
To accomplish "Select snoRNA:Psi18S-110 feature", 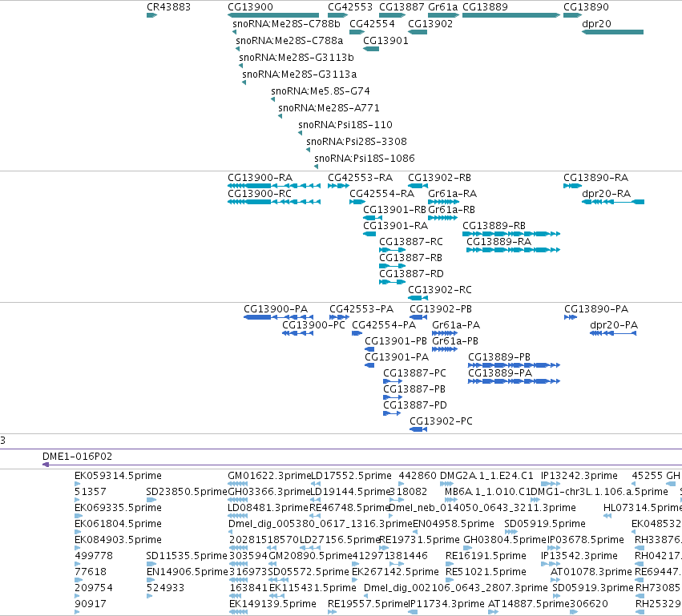I will tap(345, 125).
